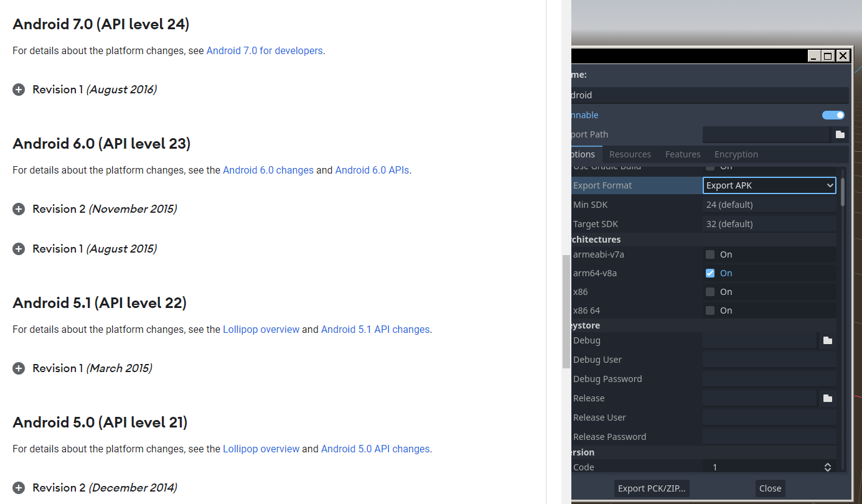Open the Android 6.0 changes link
Image resolution: width=862 pixels, height=504 pixels.
pos(268,170)
